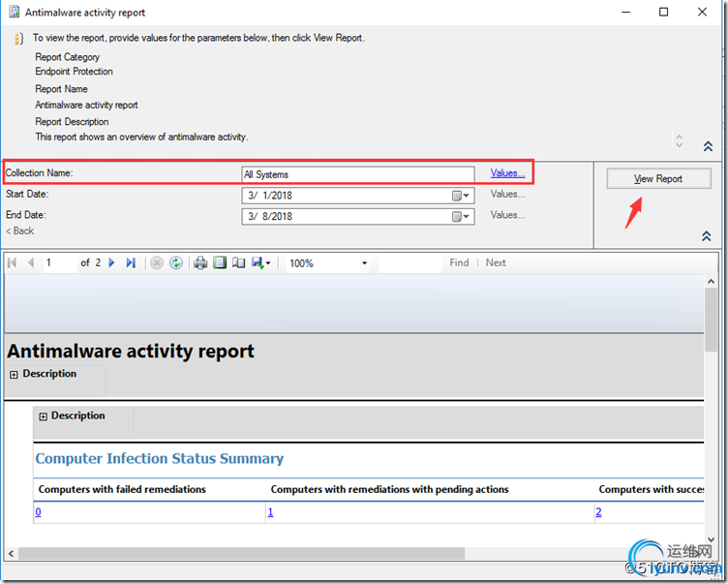Collapse the report description panel
The image size is (728, 584).
click(708, 146)
